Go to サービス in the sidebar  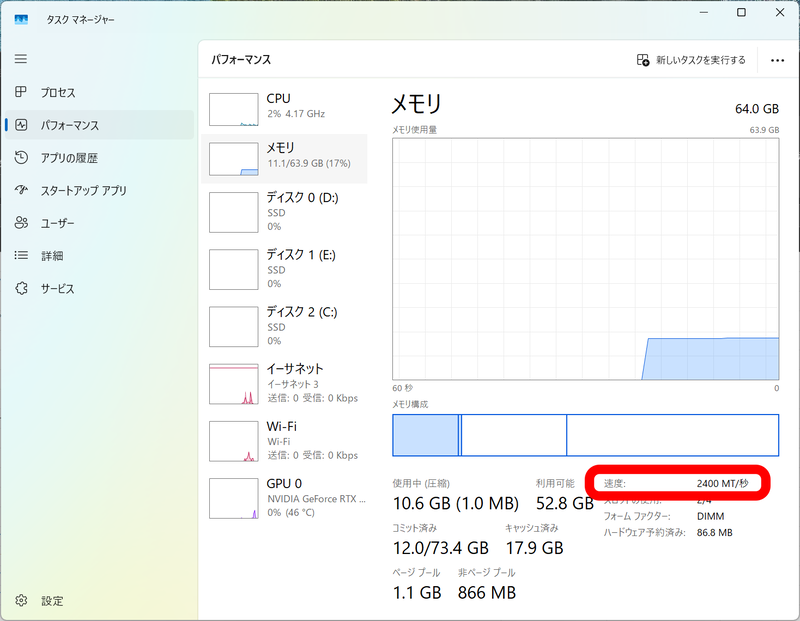coord(99,288)
